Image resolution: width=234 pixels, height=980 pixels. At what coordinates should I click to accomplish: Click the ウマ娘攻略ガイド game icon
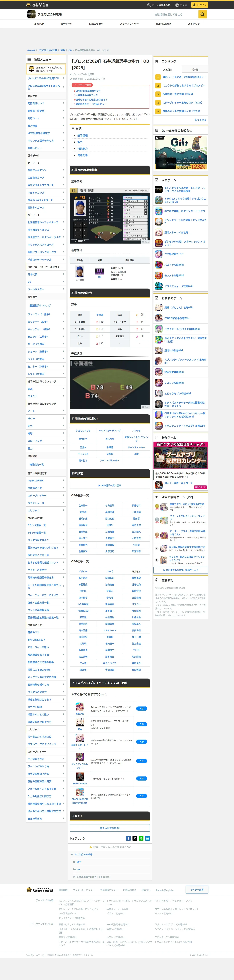159,254
